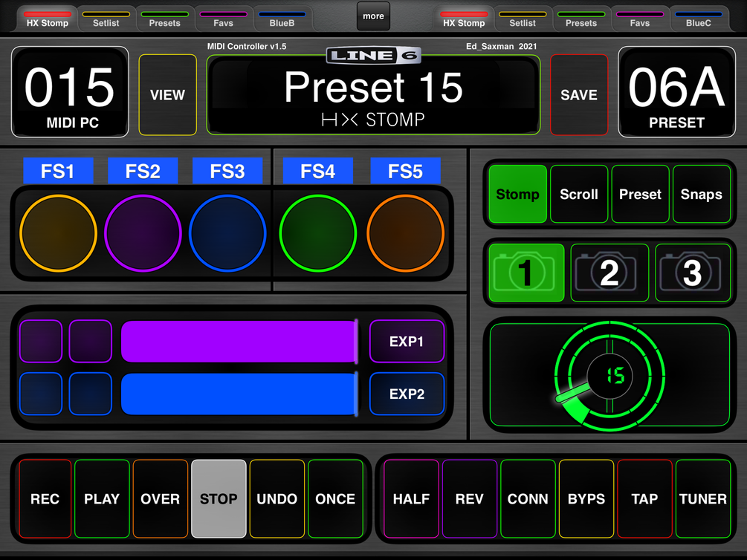
Task: Tap the orange FS5 footswitch circle
Action: pos(405,233)
